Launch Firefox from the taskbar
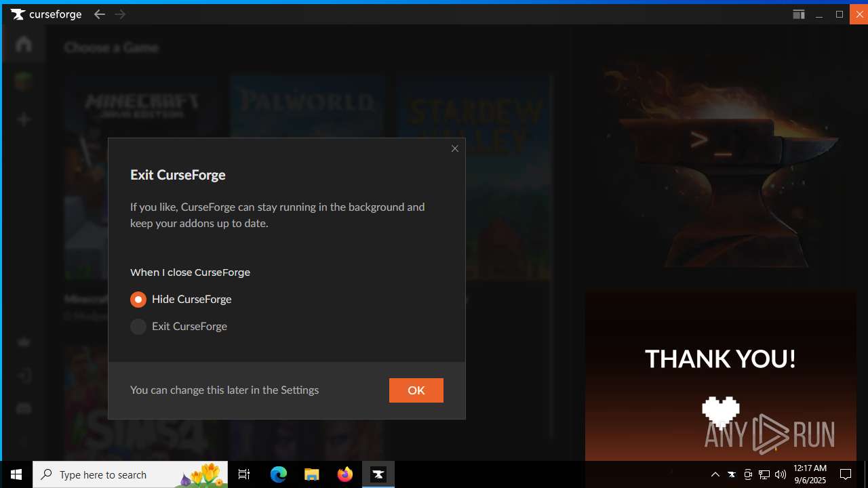Viewport: 868px width, 488px height. click(x=345, y=474)
